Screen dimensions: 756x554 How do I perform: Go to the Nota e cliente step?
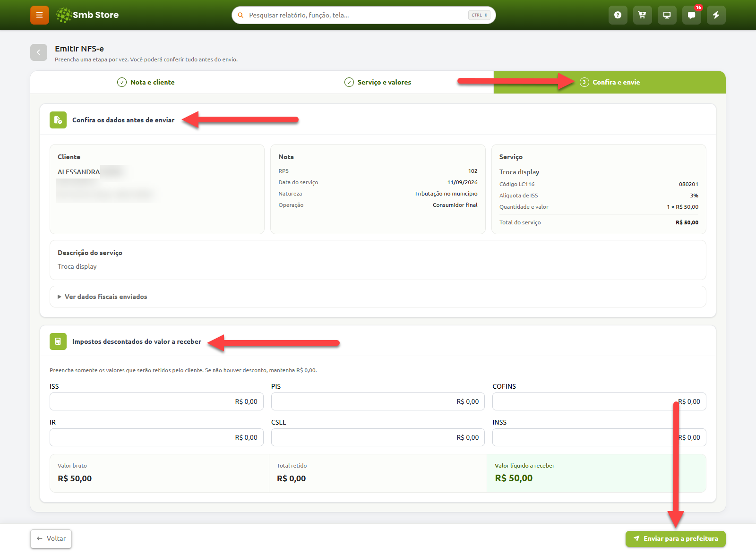point(146,82)
